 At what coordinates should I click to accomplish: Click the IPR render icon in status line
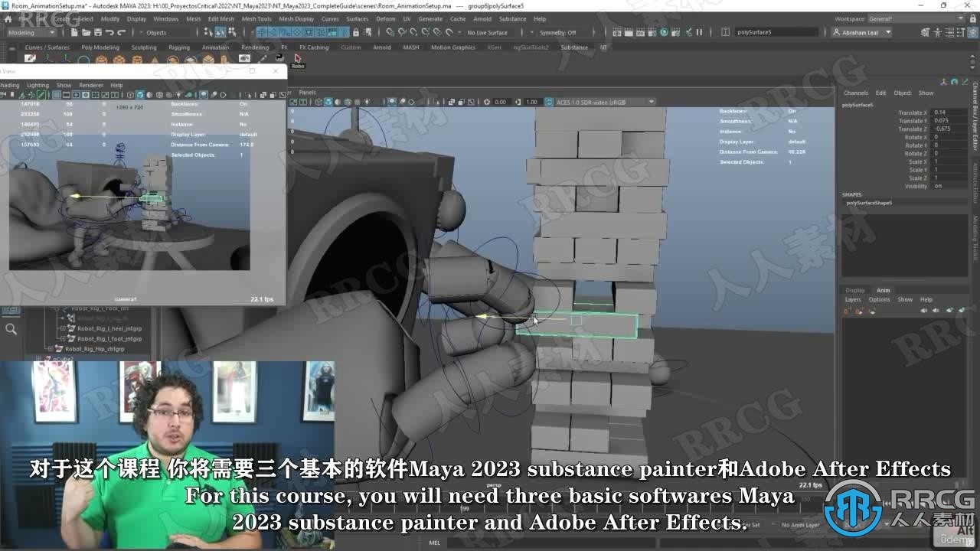pos(640,32)
